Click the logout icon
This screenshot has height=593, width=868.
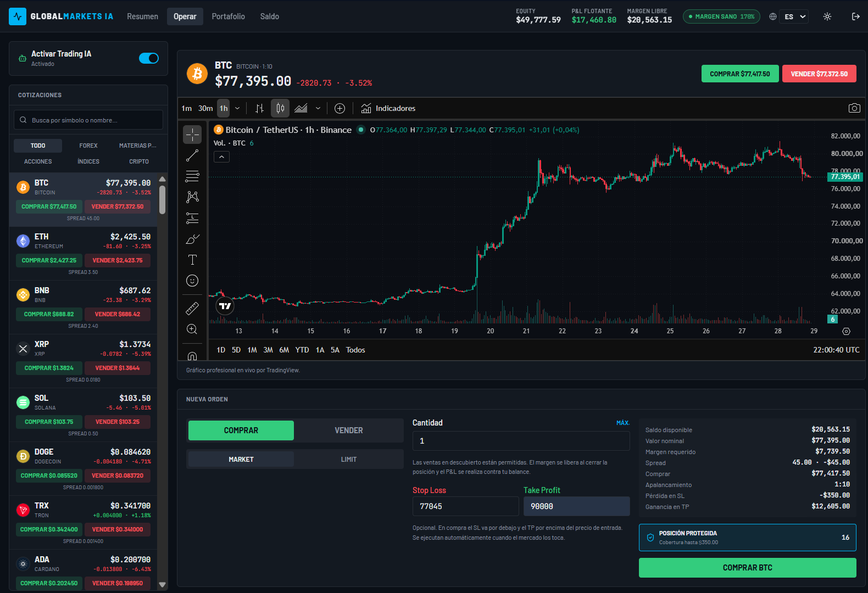coord(855,16)
